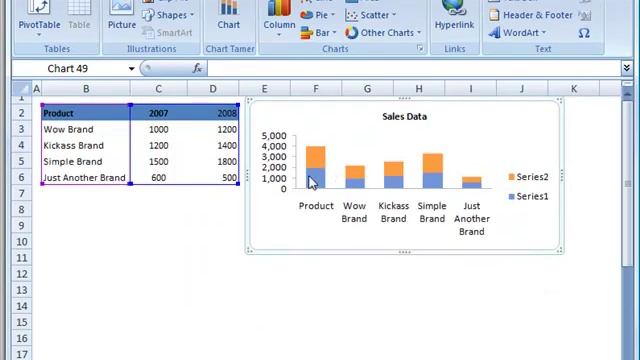Image resolution: width=640 pixels, height=360 pixels.
Task: Click the SmartArt button
Action: pyautogui.click(x=167, y=33)
